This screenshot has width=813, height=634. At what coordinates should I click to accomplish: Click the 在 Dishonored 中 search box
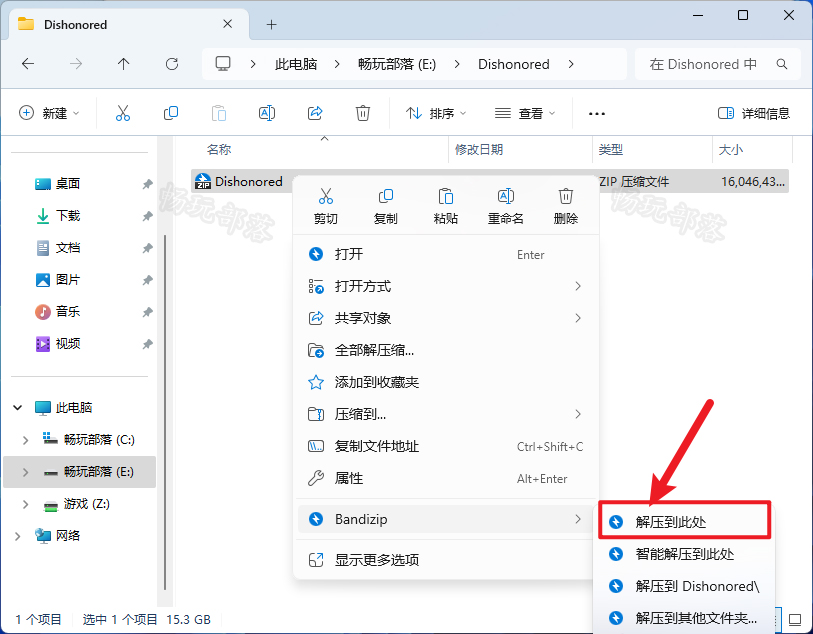[x=718, y=64]
